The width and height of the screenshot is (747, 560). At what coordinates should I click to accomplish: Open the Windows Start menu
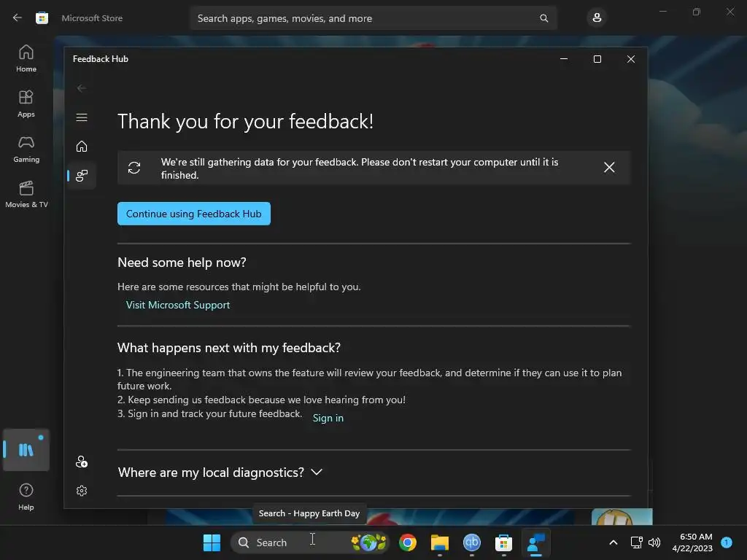coord(212,542)
